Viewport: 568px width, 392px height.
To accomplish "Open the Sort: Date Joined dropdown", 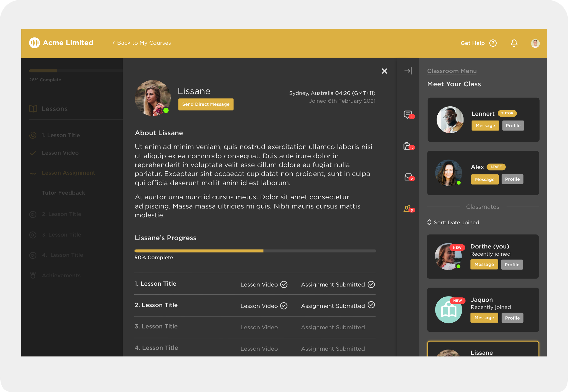I will (453, 222).
